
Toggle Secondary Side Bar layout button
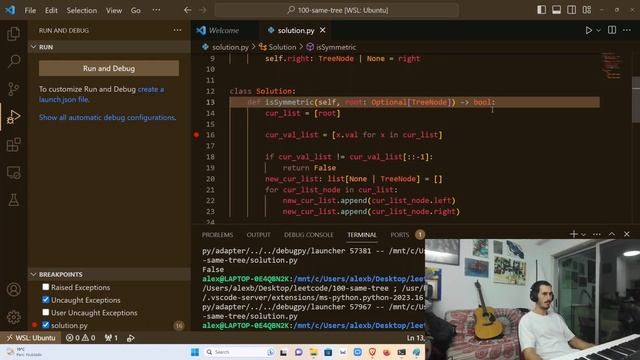pyautogui.click(x=571, y=10)
